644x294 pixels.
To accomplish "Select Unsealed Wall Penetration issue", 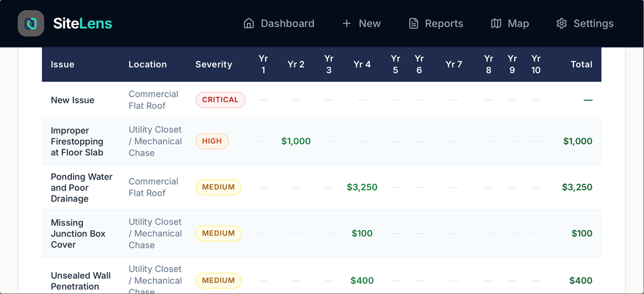I will click(81, 281).
